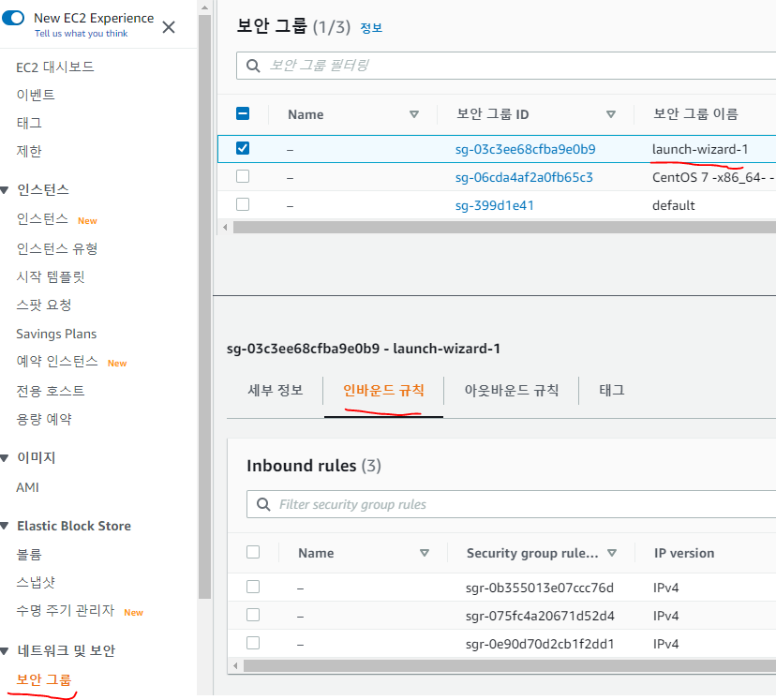Open 이벤트 in the sidebar
The height and width of the screenshot is (700, 776).
click(x=36, y=95)
